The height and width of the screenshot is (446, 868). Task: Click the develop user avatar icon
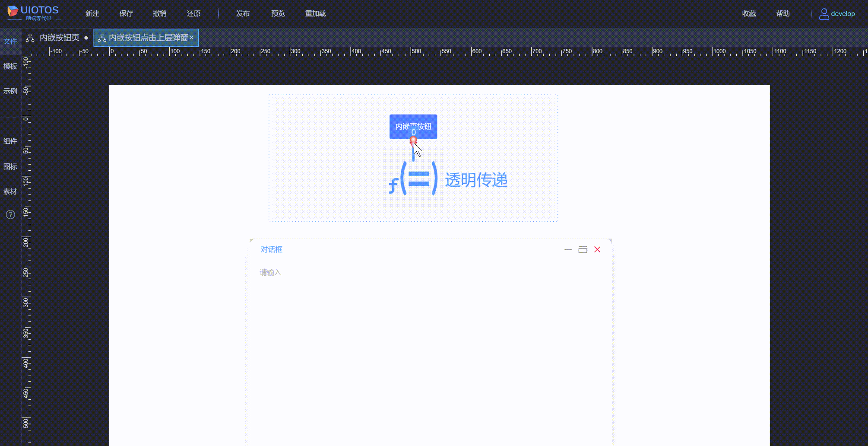(x=824, y=13)
